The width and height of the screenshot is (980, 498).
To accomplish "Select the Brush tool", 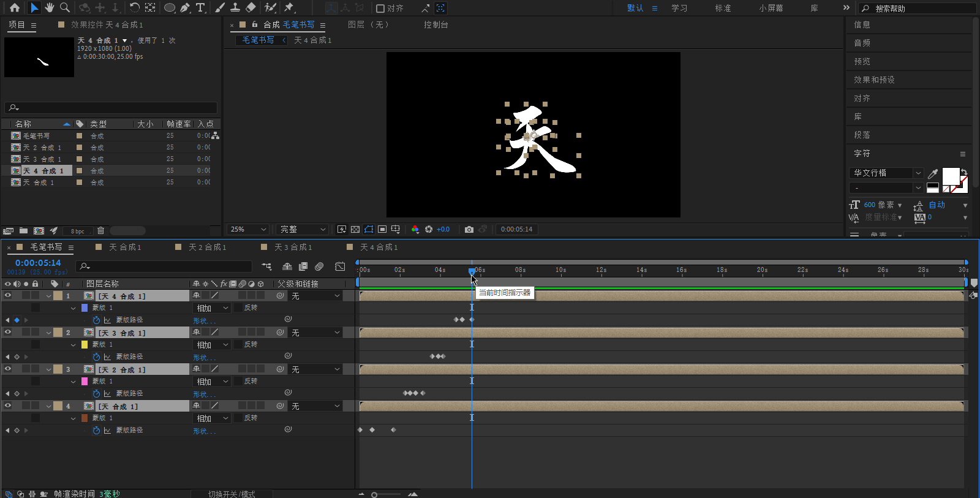I will click(x=220, y=8).
